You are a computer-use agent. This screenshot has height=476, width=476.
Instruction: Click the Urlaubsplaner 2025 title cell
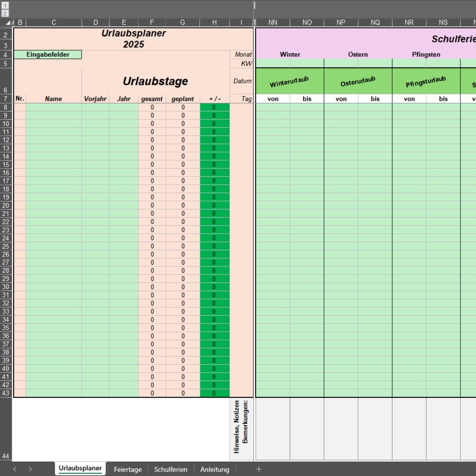pos(134,39)
